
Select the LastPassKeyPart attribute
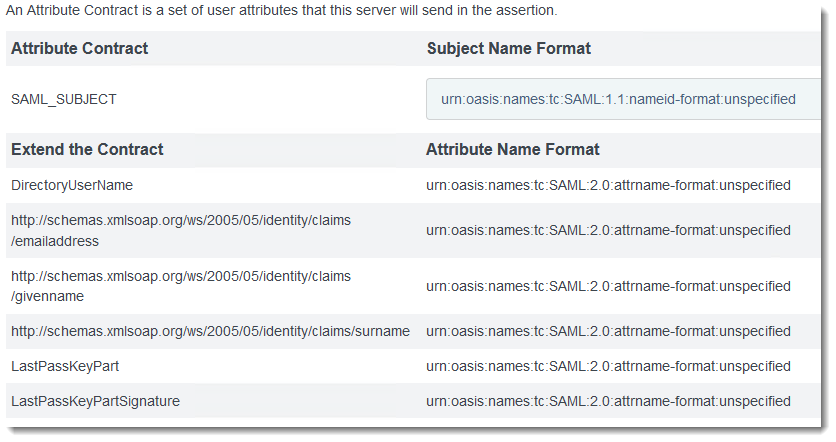pos(65,366)
